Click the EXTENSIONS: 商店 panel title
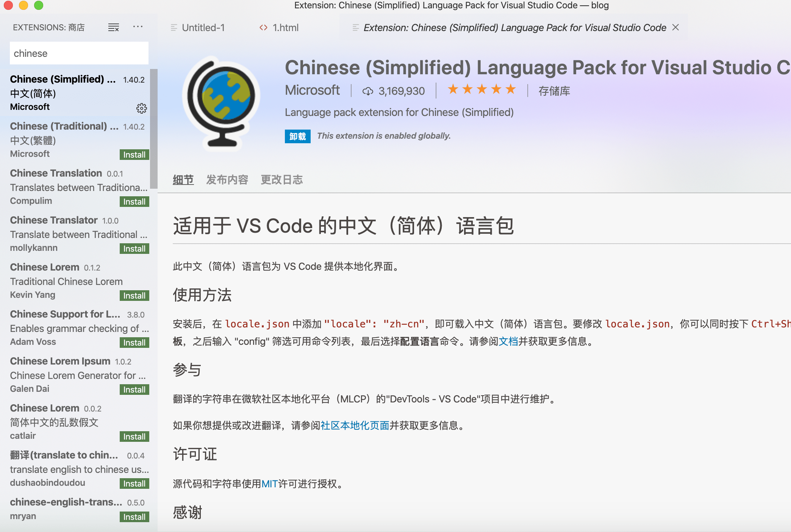The height and width of the screenshot is (532, 791). pyautogui.click(x=49, y=28)
